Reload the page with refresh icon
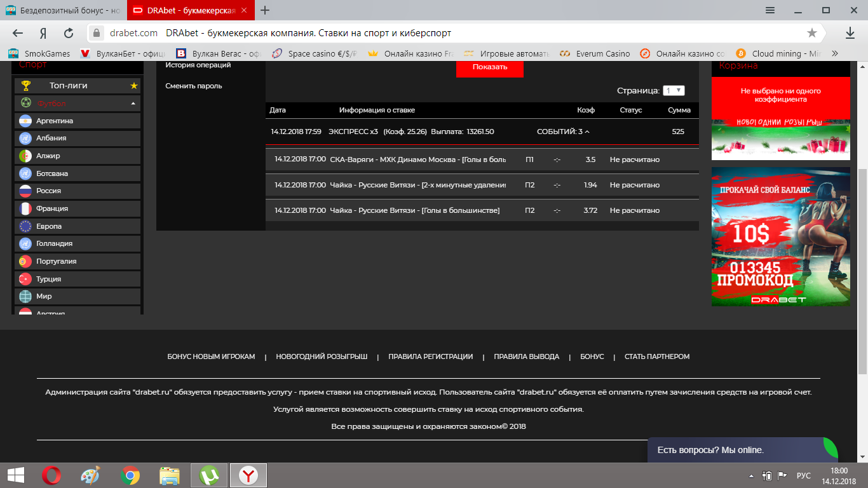 [x=69, y=33]
